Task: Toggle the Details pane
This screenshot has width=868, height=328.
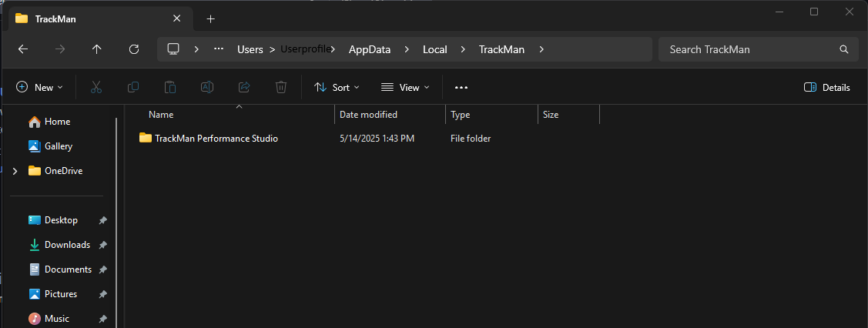Action: pos(826,88)
